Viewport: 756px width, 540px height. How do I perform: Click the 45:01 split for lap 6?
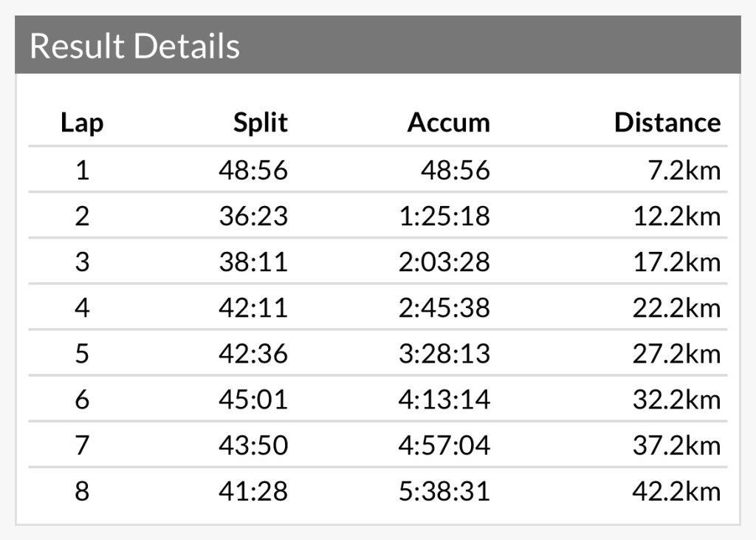[x=253, y=400]
